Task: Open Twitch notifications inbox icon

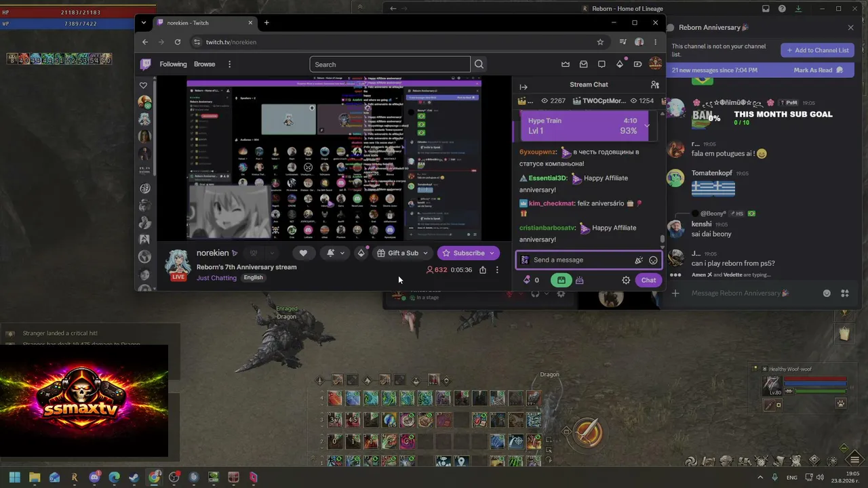Action: pos(583,64)
